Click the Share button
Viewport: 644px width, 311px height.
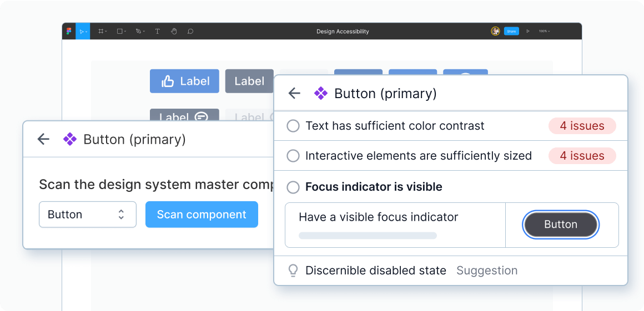(x=511, y=32)
